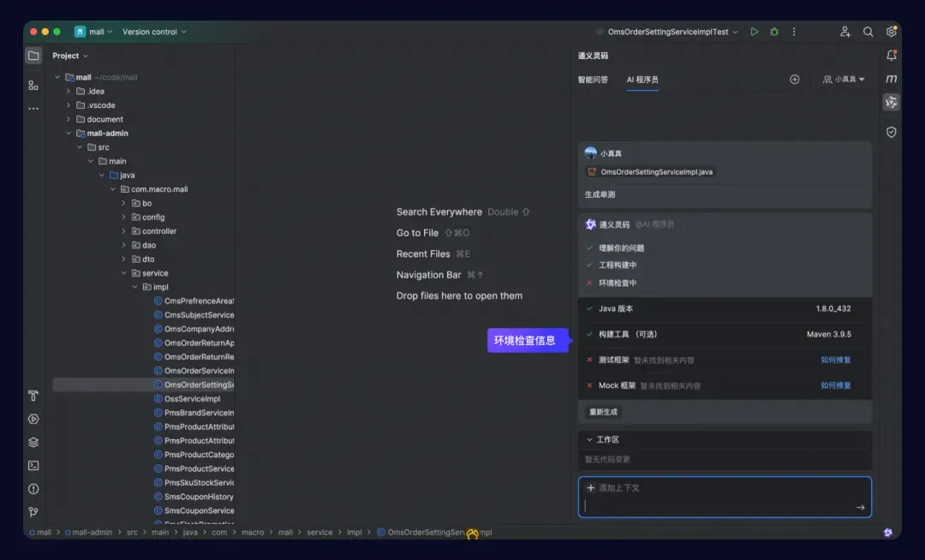
Task: Send the message with arrow icon
Action: pos(860,508)
